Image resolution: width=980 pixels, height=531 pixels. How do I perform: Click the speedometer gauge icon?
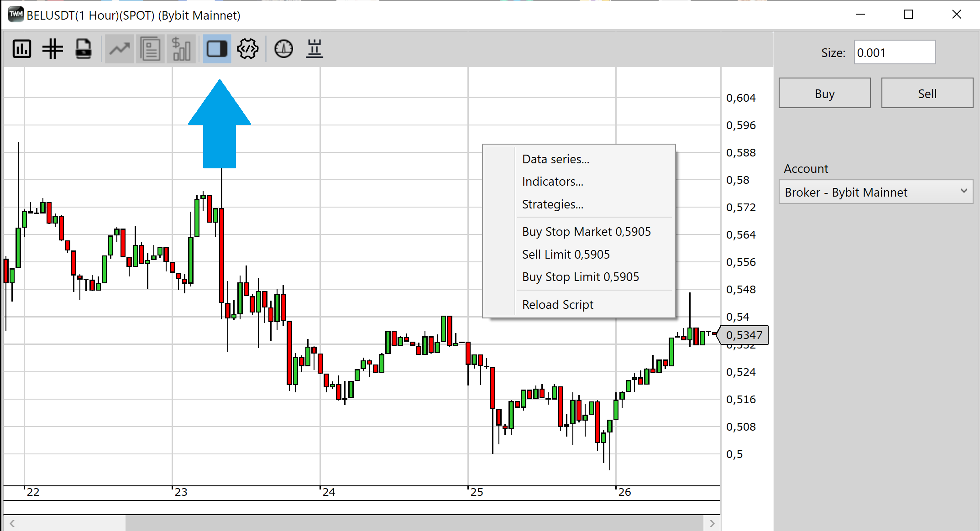coord(283,49)
